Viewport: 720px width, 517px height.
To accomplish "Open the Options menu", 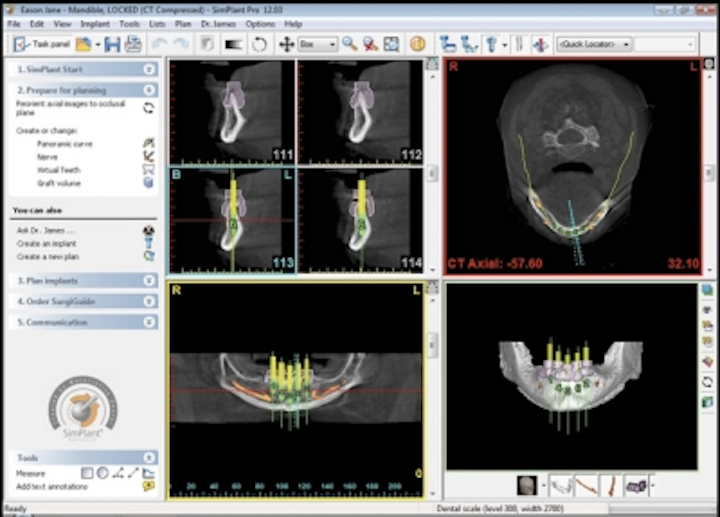I will (260, 24).
